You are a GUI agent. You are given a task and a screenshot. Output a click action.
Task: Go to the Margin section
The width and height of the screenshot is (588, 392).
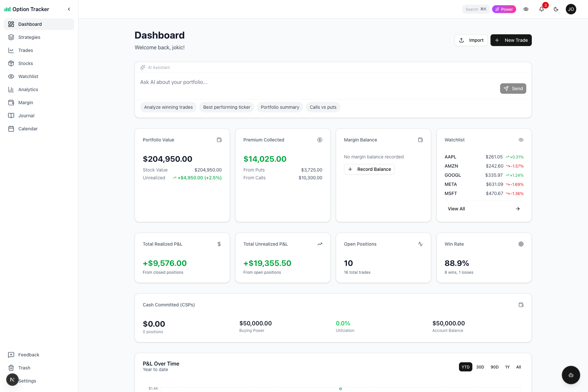[26, 102]
